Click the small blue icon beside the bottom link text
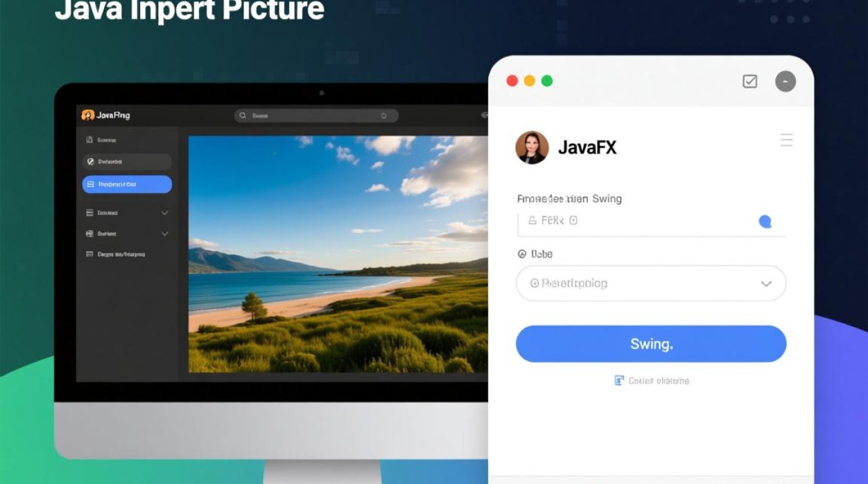The image size is (868, 484). point(619,380)
